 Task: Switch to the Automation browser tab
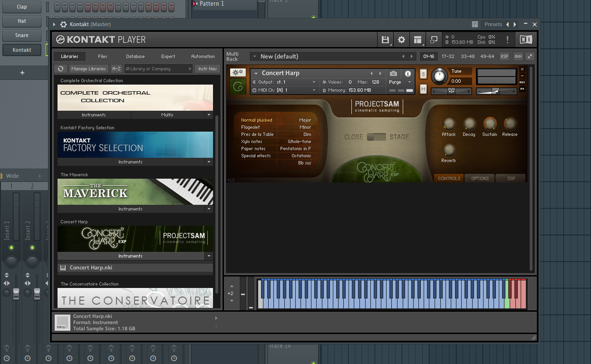(x=203, y=56)
